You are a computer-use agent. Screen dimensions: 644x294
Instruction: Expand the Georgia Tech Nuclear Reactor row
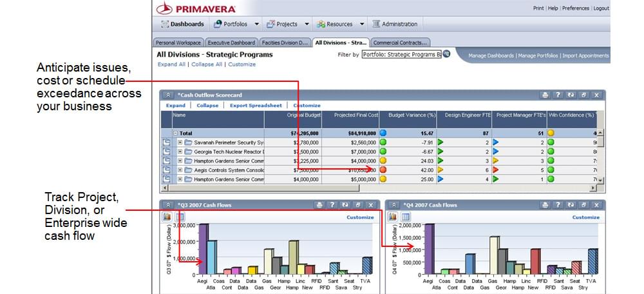pyautogui.click(x=180, y=152)
